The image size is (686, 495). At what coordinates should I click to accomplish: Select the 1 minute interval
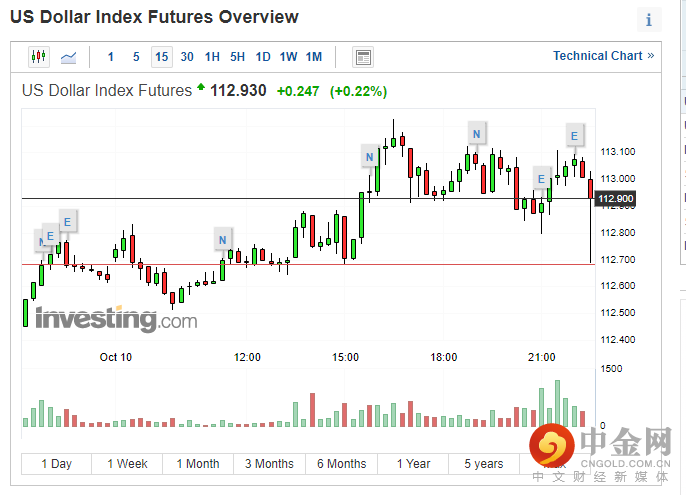click(x=110, y=57)
